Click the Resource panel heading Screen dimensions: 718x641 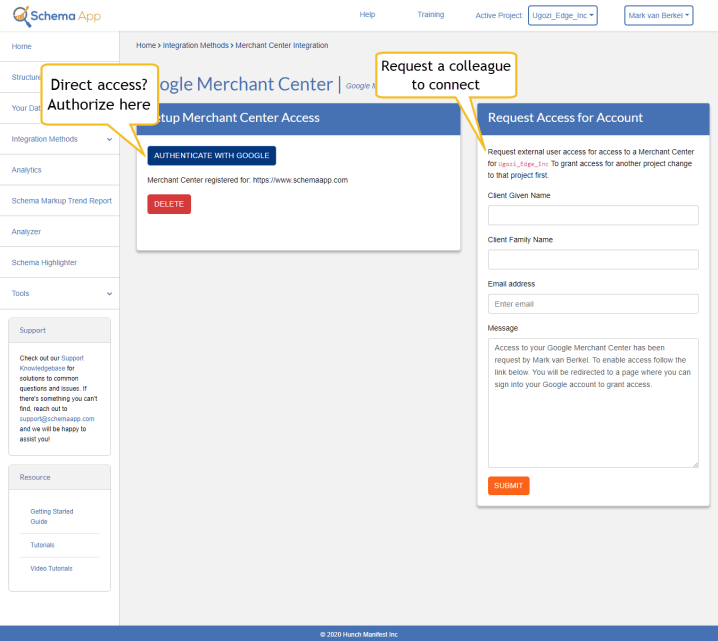pyautogui.click(x=35, y=477)
